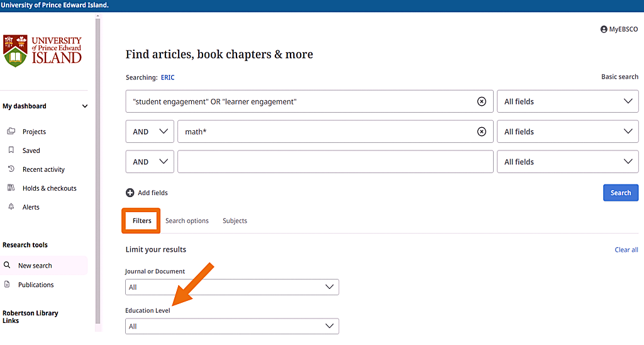Click the empty third search input field

click(x=335, y=162)
